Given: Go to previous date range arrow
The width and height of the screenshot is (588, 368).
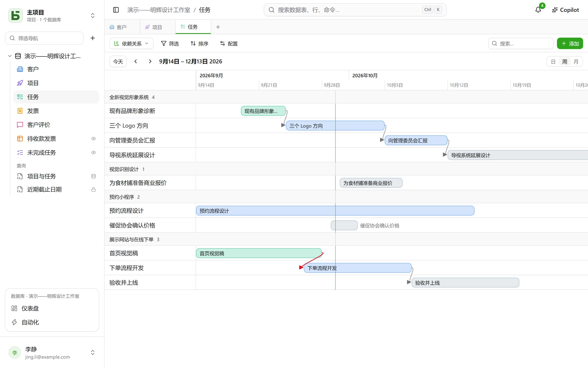Looking at the screenshot, I should 136,61.
